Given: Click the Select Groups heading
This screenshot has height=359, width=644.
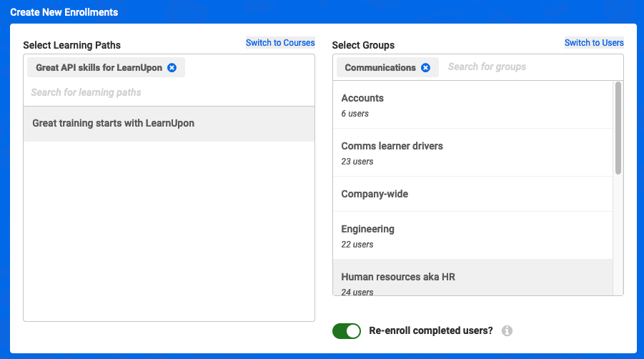Looking at the screenshot, I should point(363,45).
